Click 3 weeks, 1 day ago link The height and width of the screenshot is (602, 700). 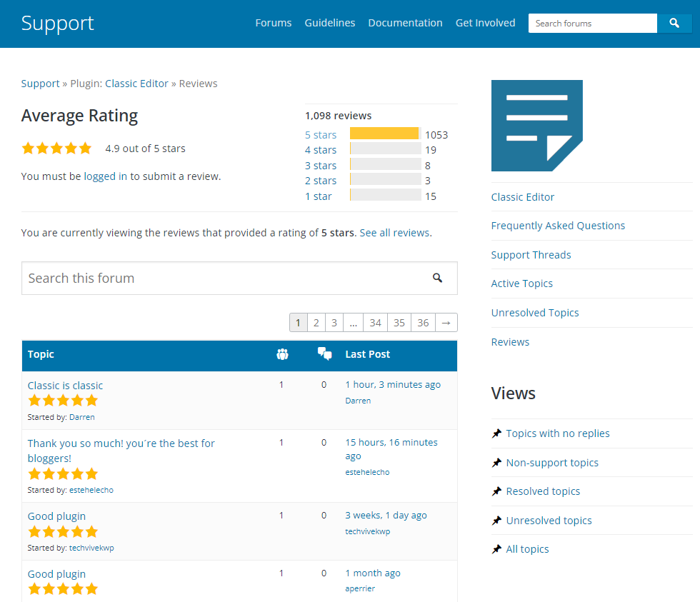tap(386, 516)
